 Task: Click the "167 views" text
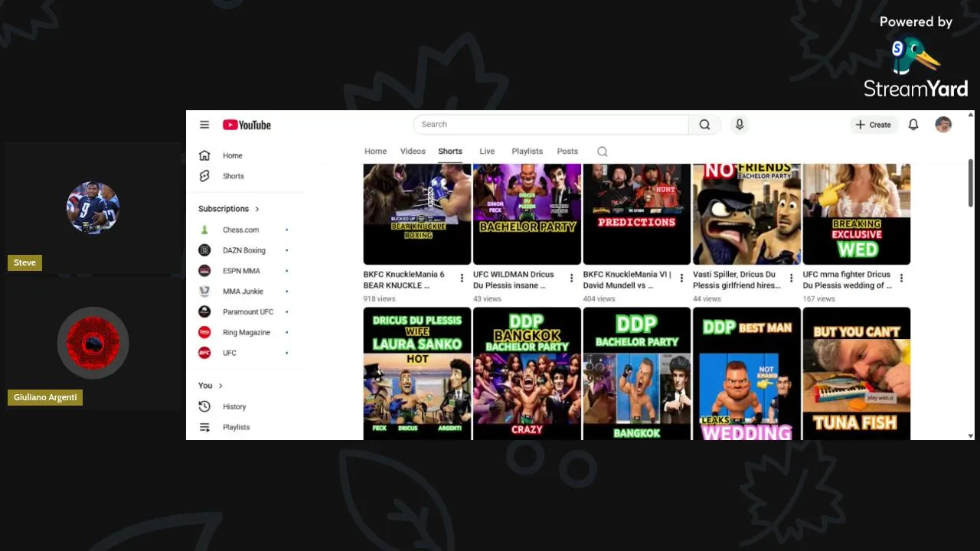tap(818, 298)
